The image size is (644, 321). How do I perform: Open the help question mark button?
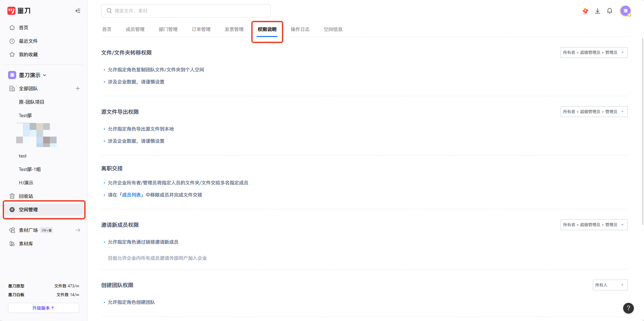point(629,308)
